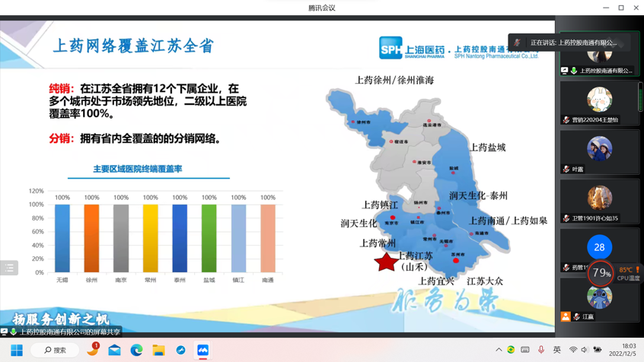The height and width of the screenshot is (362, 644).
Task: Click map label 上药徐州/徐州淮海
Action: coord(394,80)
